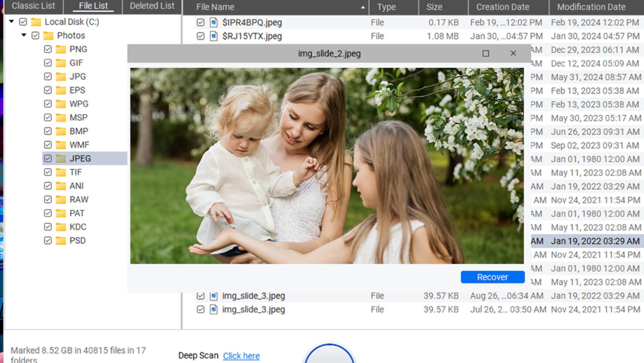Collapse the Photos folder node
The image size is (644, 363).
coord(24,35)
